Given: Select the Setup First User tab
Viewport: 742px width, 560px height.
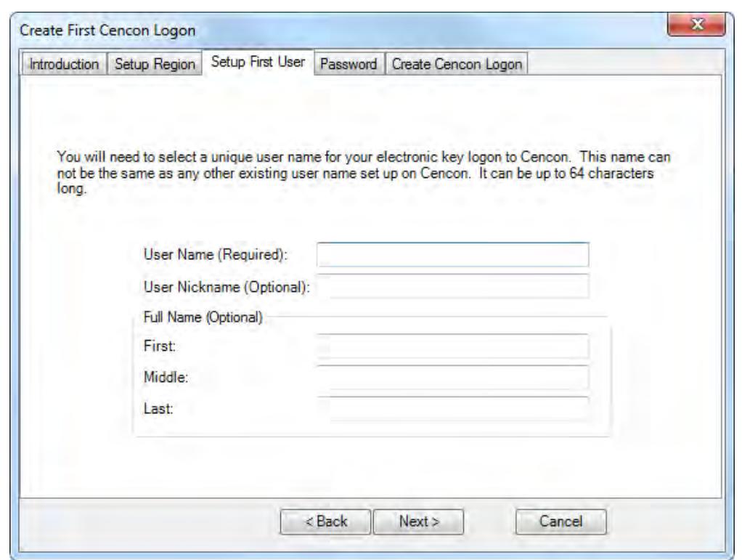Looking at the screenshot, I should (x=258, y=62).
